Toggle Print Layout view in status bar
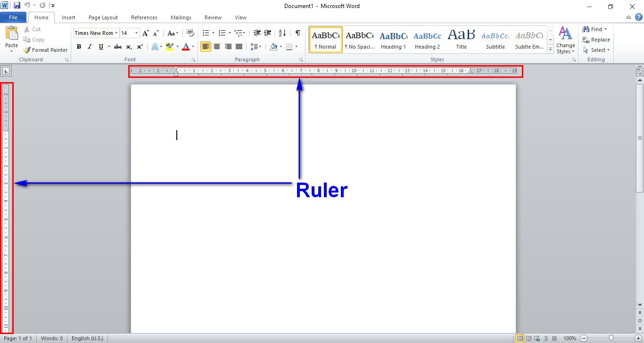644x343 pixels. tap(520, 338)
